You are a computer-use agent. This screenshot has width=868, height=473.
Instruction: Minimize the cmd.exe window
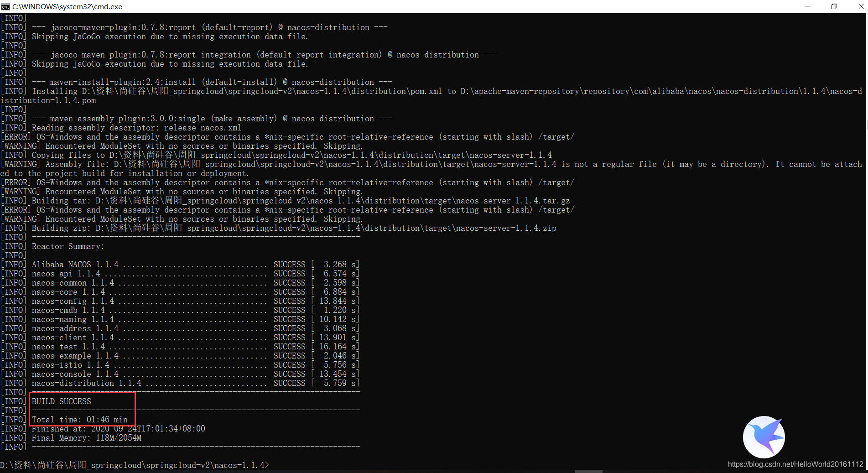[808, 6]
